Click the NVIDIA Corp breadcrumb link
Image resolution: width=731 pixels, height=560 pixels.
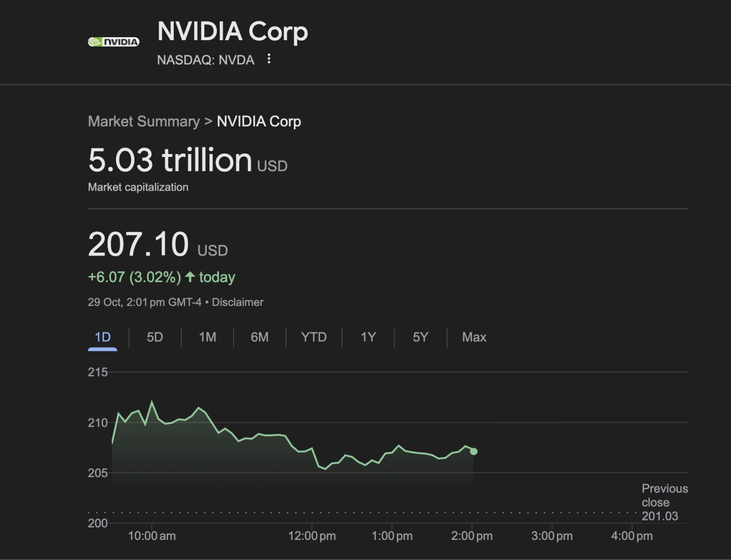[259, 121]
